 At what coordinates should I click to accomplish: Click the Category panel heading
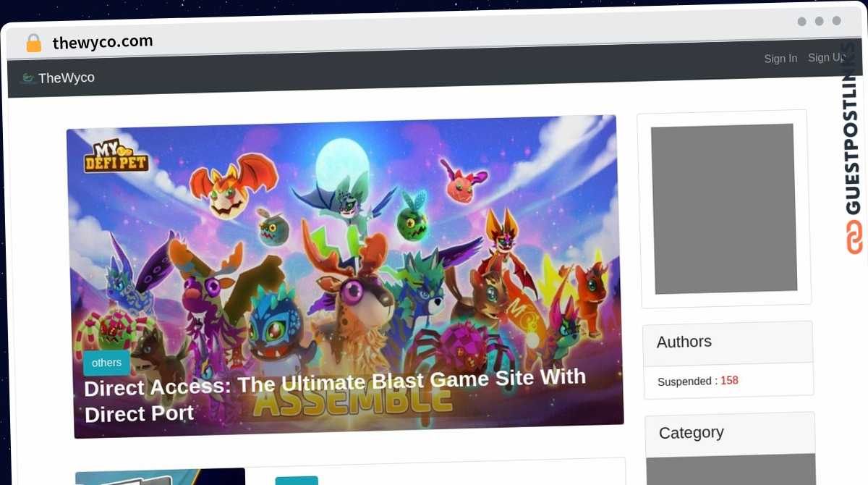692,433
